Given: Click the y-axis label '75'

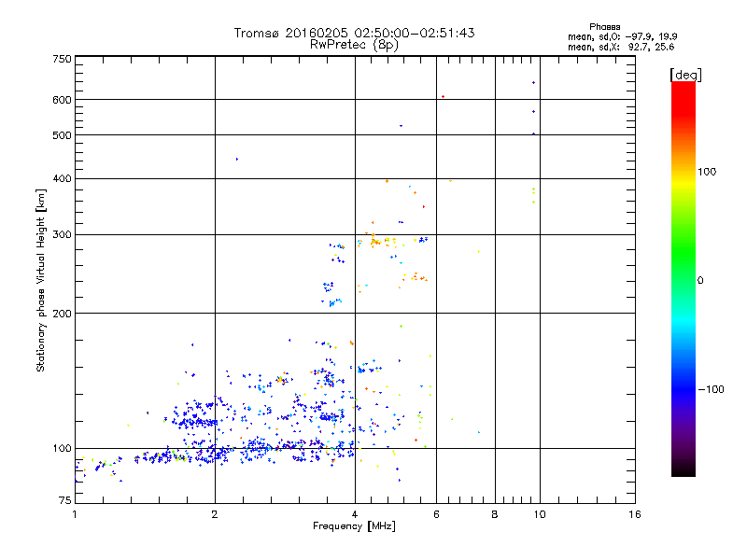Looking at the screenshot, I should click(64, 500).
